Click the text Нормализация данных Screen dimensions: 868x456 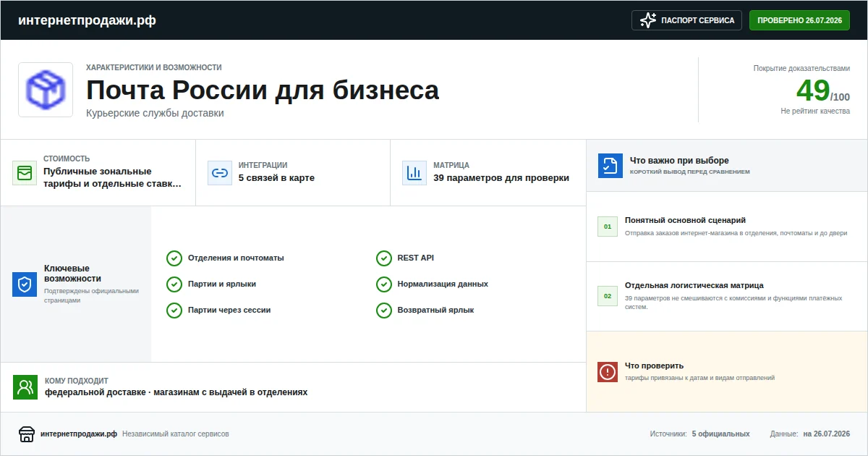[x=443, y=284]
